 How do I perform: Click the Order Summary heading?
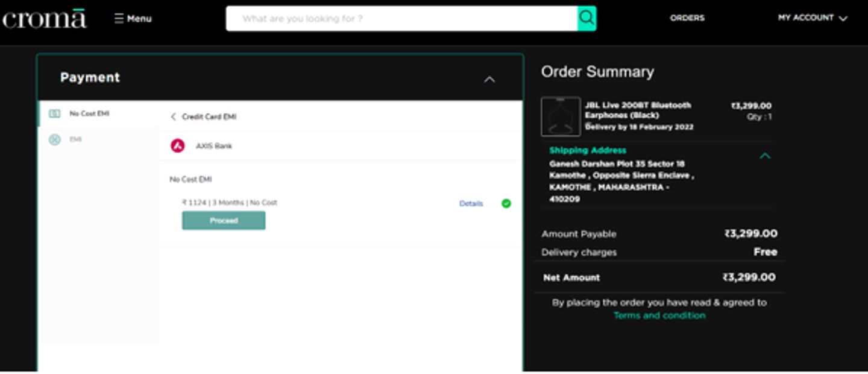tap(597, 72)
